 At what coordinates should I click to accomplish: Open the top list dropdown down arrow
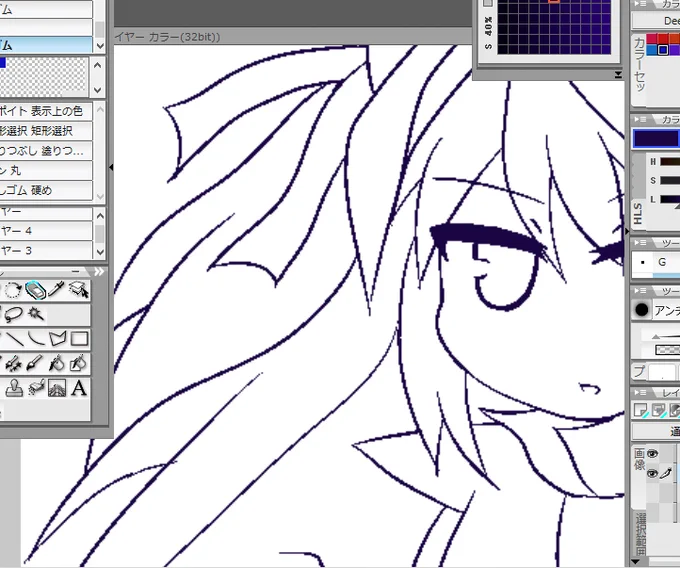click(100, 45)
